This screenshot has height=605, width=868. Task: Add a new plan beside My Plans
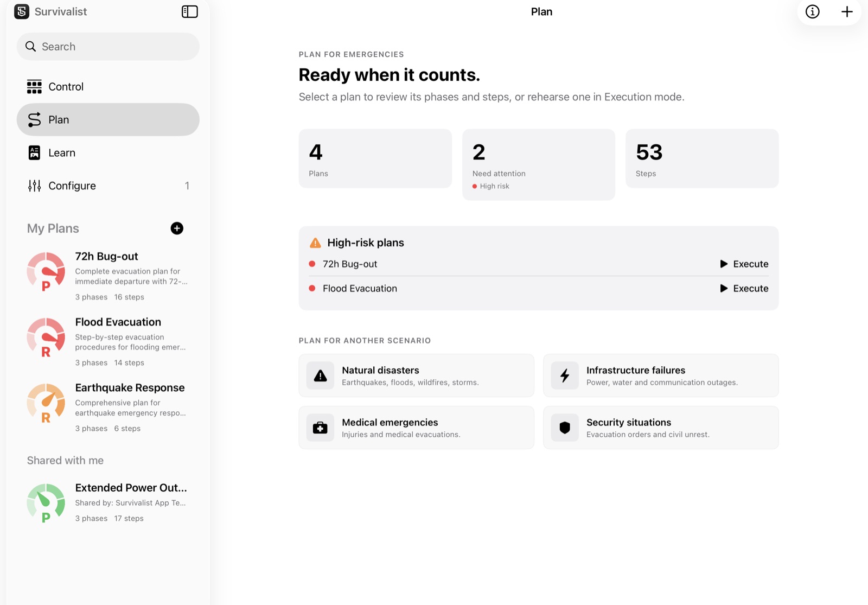coord(177,228)
